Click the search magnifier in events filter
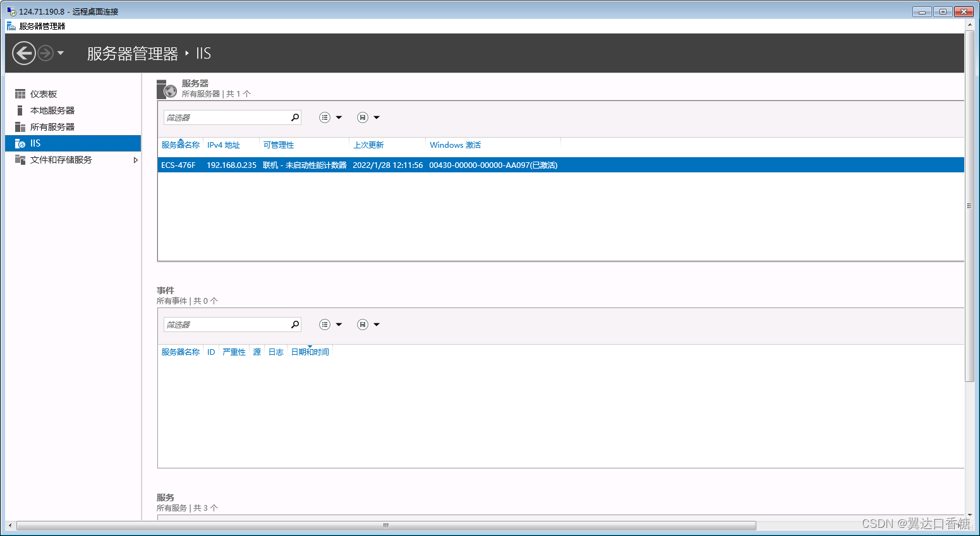980x536 pixels. 295,325
